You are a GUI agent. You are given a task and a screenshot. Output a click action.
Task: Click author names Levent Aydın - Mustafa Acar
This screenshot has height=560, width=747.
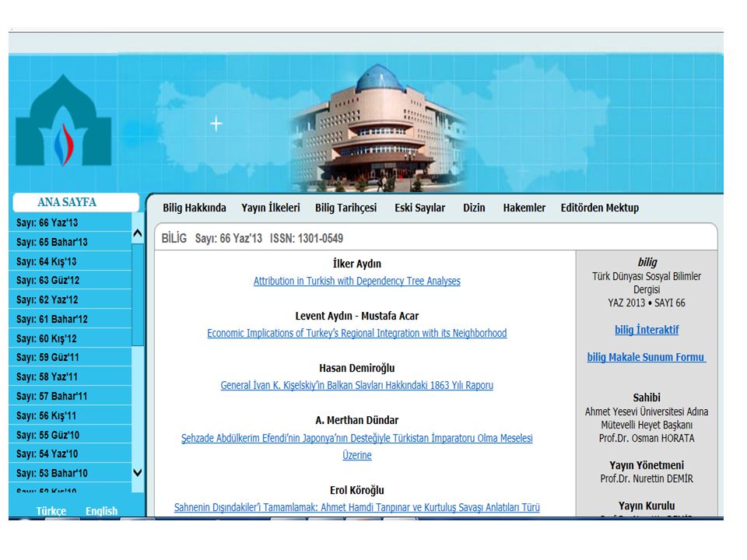coord(357,317)
